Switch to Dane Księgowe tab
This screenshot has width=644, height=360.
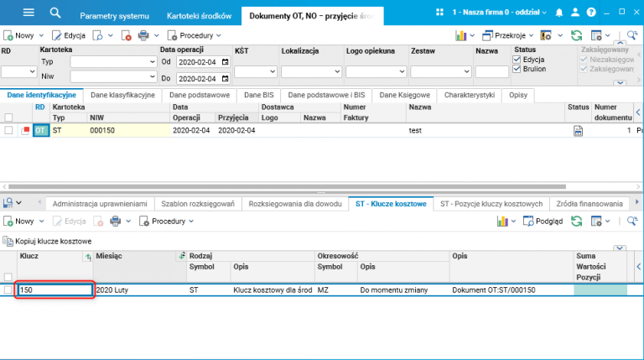(x=404, y=95)
